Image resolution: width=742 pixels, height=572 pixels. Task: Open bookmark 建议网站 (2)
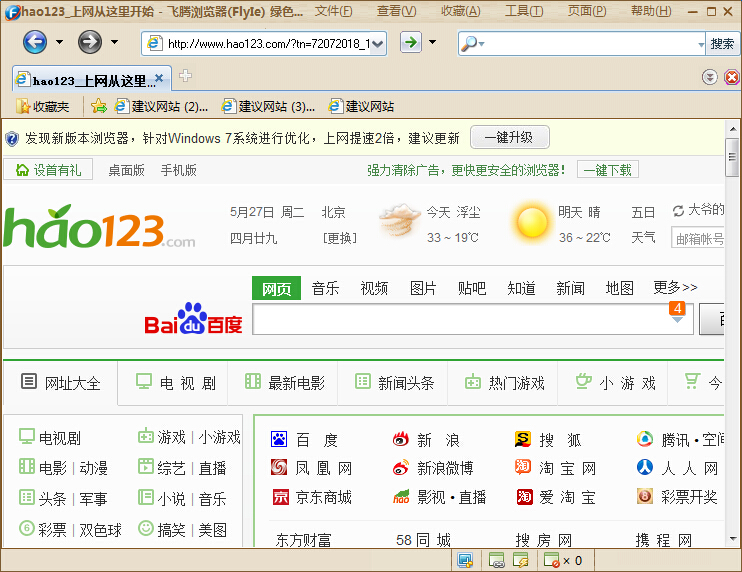tap(161, 106)
